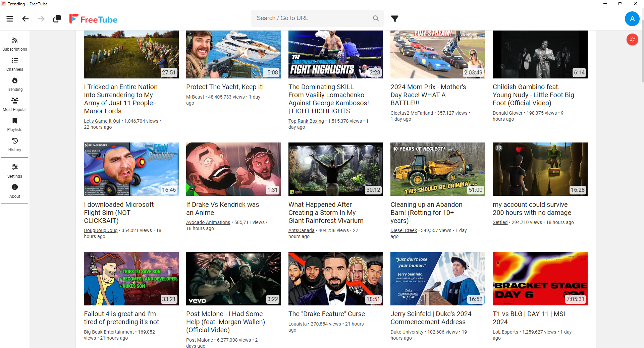Open the Settled channel link
644x348 pixels.
pyautogui.click(x=500, y=222)
